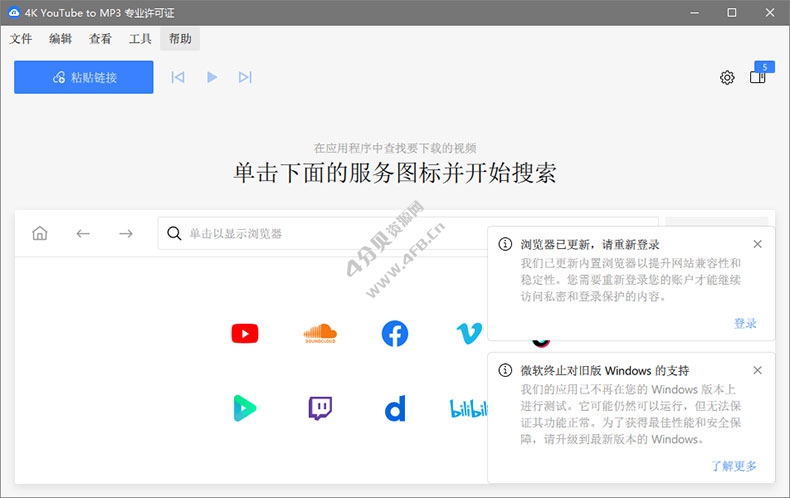Open the 帮助 menu

click(x=180, y=39)
